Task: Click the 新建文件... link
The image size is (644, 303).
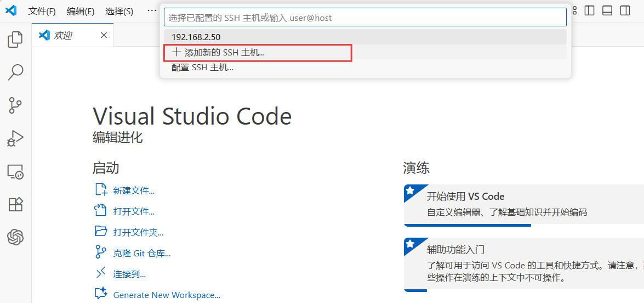Action: point(134,190)
